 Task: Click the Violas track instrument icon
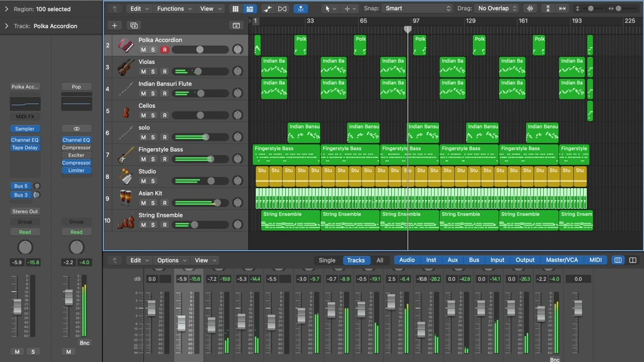click(x=126, y=67)
